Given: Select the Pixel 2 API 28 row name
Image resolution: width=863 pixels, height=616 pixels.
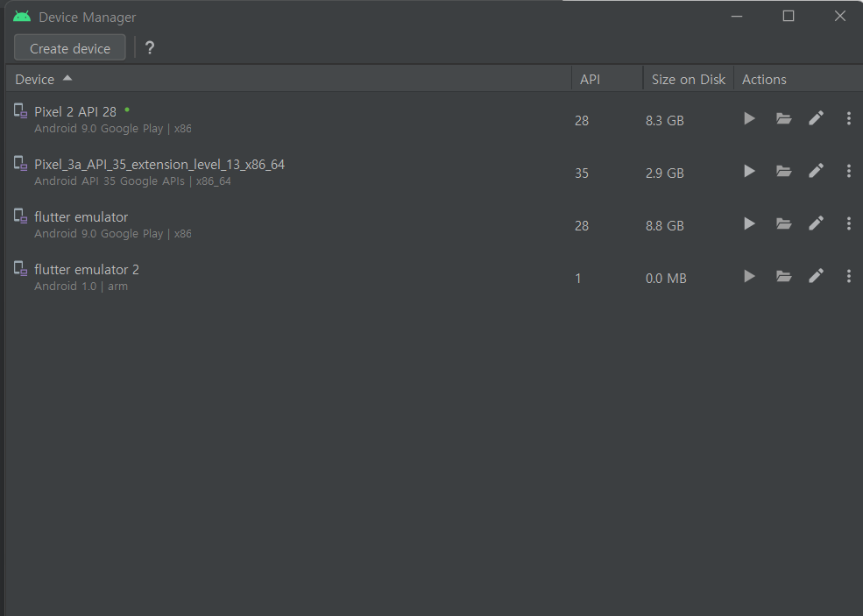Looking at the screenshot, I should pyautogui.click(x=75, y=112).
